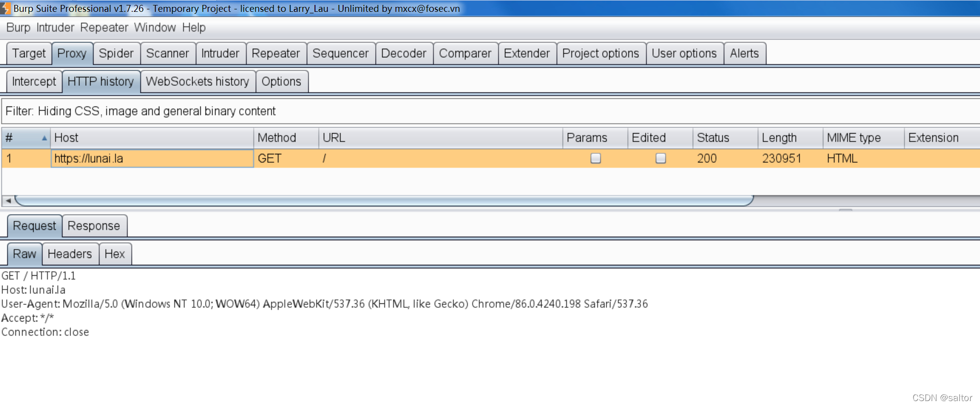This screenshot has height=406, width=980.
Task: Go to the Intruder tool tab
Action: tap(220, 53)
